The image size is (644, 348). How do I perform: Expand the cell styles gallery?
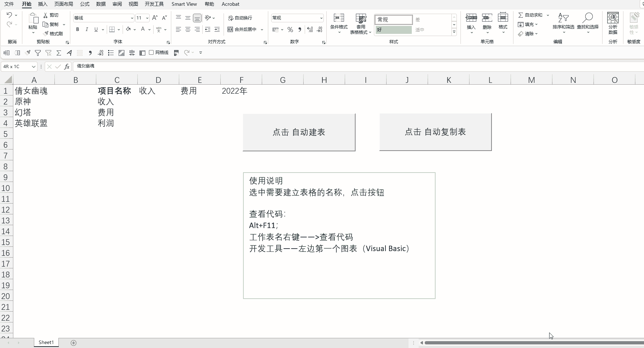pyautogui.click(x=454, y=32)
